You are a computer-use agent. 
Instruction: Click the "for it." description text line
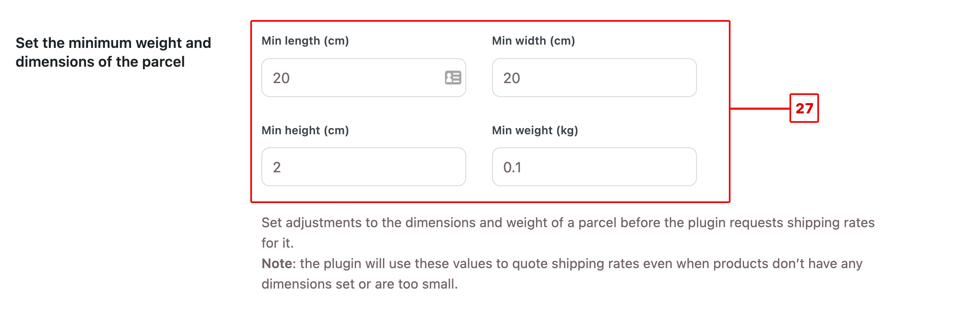pos(278,243)
